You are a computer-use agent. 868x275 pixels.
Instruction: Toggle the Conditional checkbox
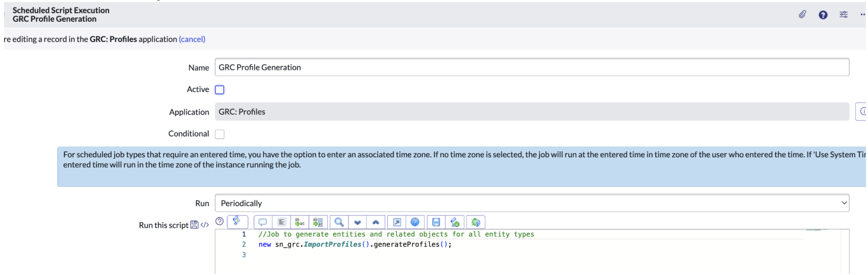point(220,134)
